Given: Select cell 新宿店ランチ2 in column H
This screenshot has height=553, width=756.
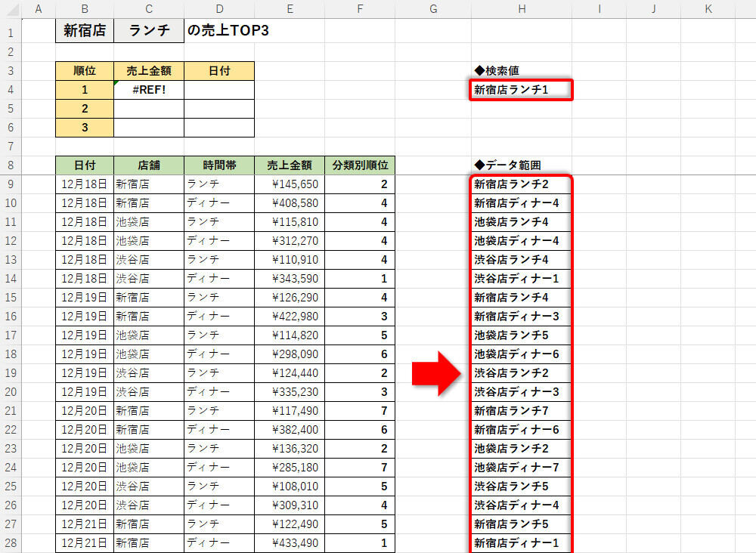Looking at the screenshot, I should (x=522, y=184).
